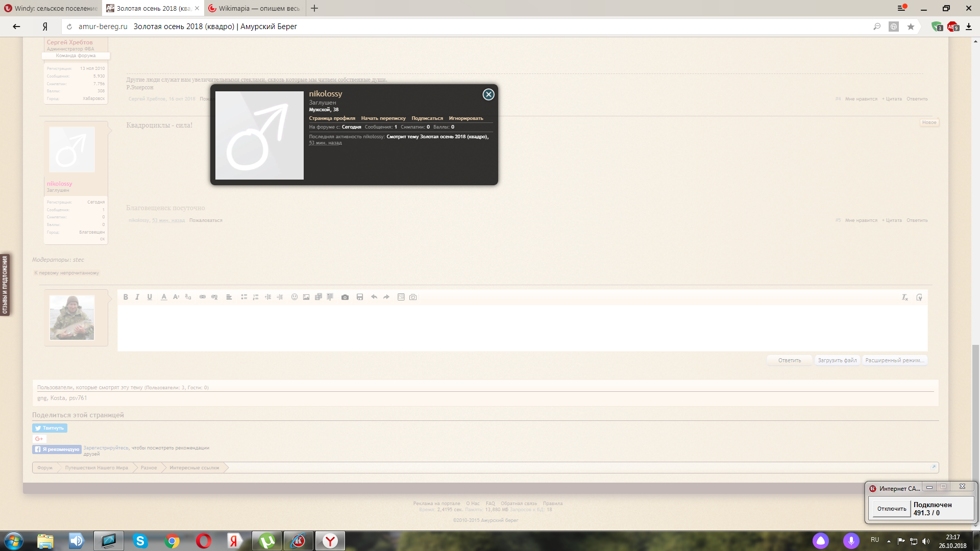The width and height of the screenshot is (980, 551).
Task: Click 'Подписаться' in profile popup
Action: 427,118
